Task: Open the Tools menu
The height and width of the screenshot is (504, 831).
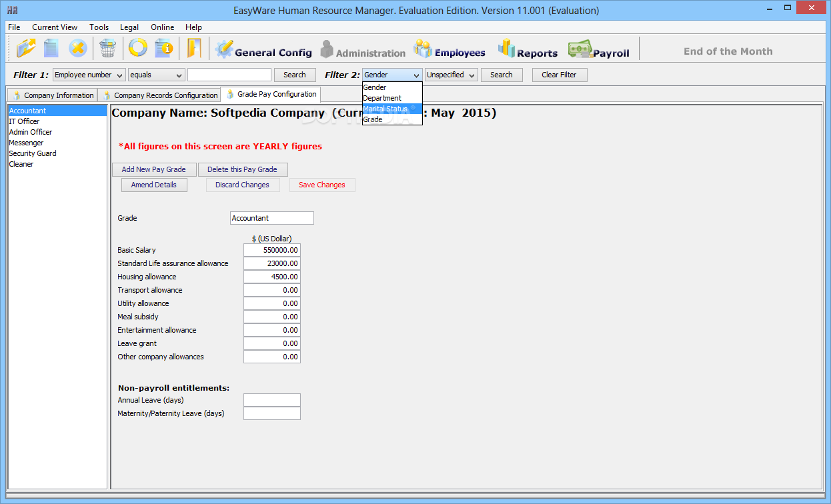Action: click(99, 27)
